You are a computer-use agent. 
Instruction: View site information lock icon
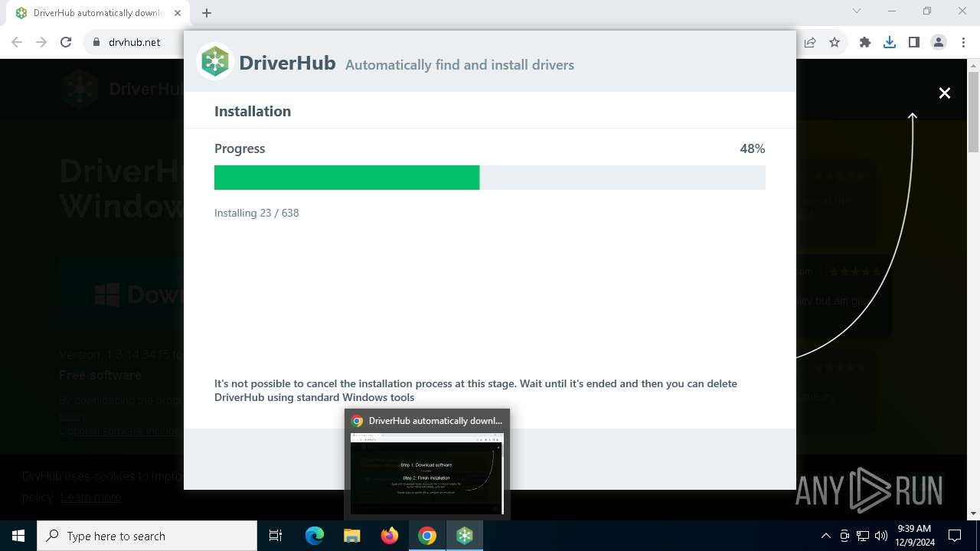(x=96, y=43)
